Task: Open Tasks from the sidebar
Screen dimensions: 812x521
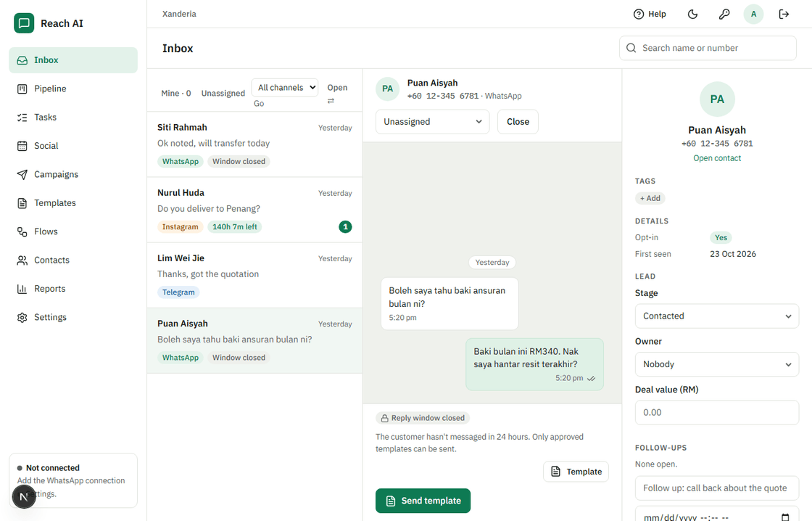Action: coord(73,117)
